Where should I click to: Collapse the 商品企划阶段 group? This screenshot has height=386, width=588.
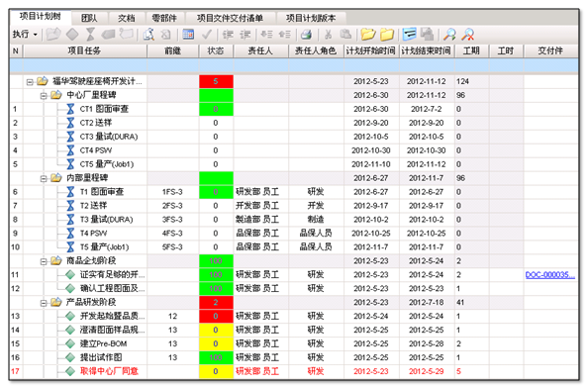[x=44, y=261]
